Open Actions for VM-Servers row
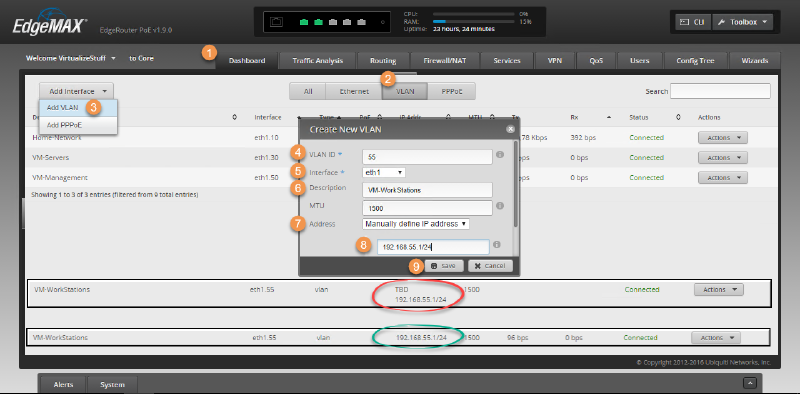The image size is (800, 394). (722, 158)
